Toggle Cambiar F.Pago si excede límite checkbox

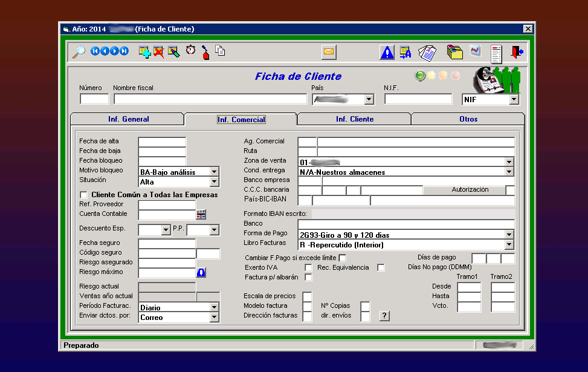(342, 258)
